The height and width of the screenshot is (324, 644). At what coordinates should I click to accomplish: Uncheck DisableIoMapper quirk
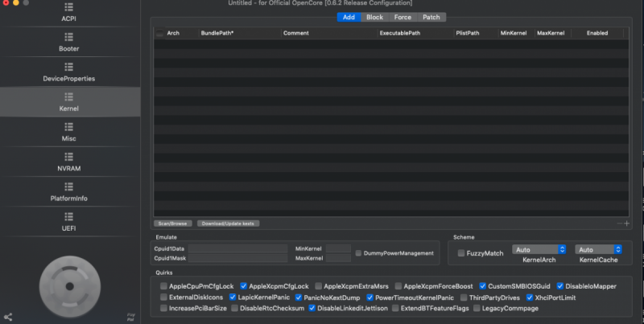tap(559, 286)
